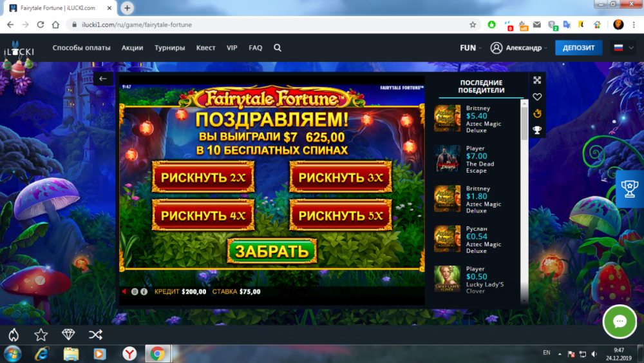Mute the game sound speaker icon
644x363 pixels.
[125, 291]
